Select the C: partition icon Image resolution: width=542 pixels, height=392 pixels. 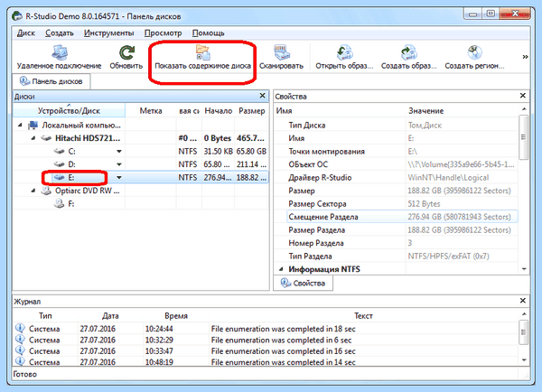[x=59, y=152]
